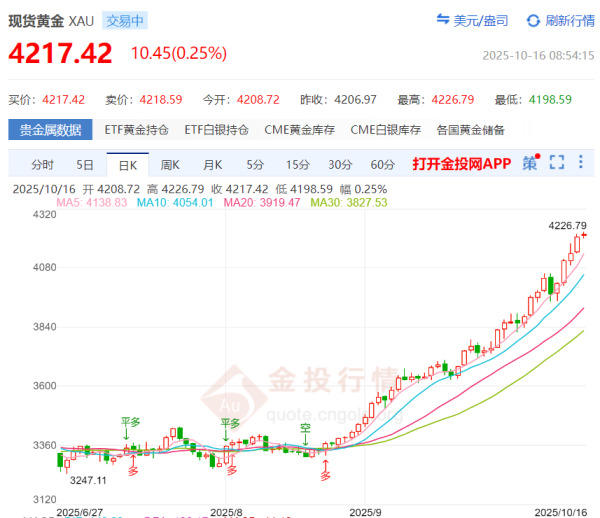
Task: Select the 分时 chart period
Action: [x=42, y=164]
